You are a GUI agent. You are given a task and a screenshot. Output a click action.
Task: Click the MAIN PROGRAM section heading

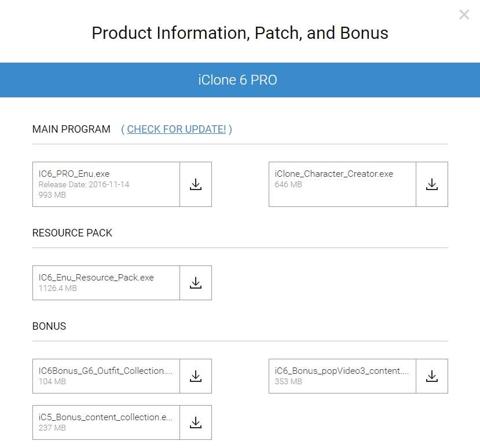[71, 129]
